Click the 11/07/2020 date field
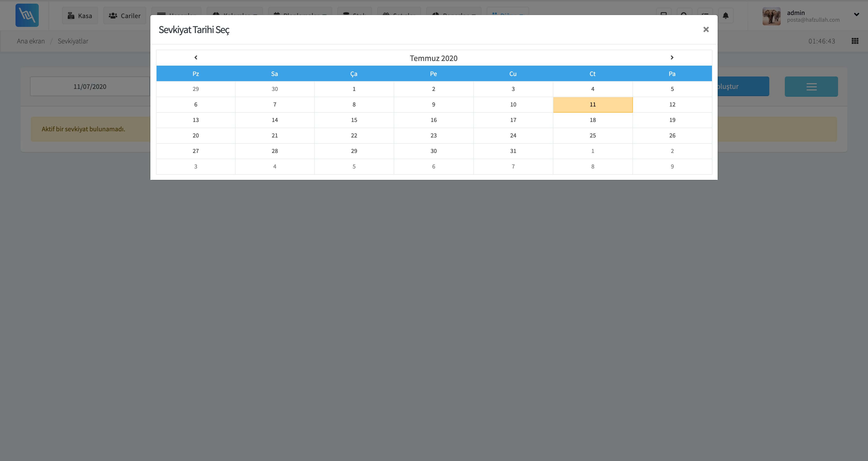This screenshot has height=461, width=868. click(90, 87)
